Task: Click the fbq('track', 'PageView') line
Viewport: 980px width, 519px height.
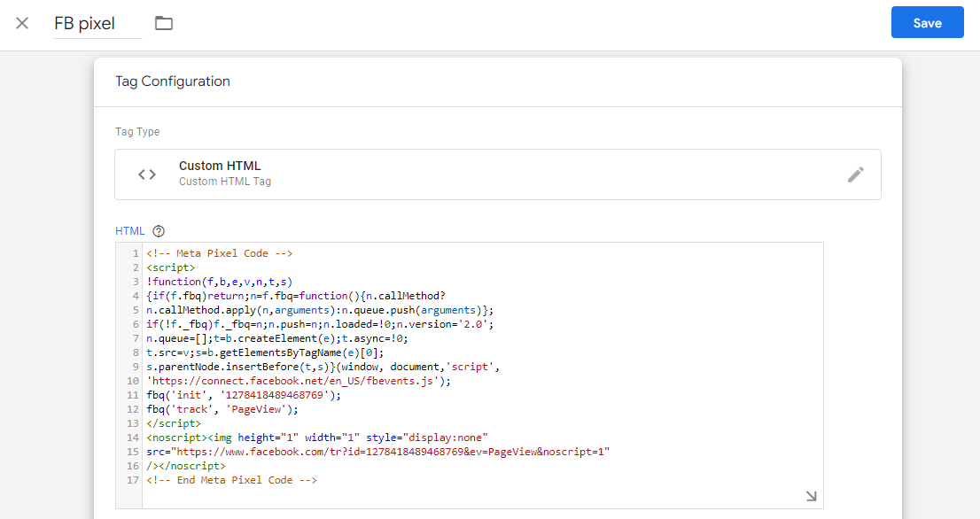Action: 222,410
